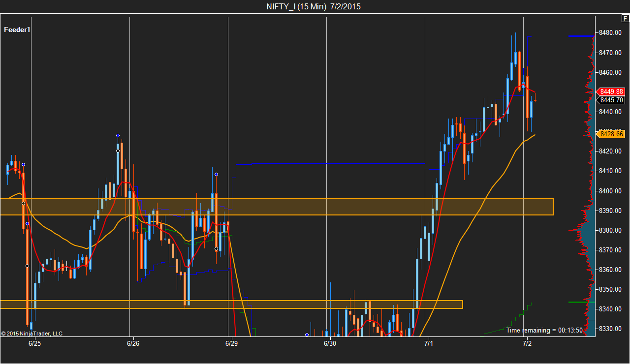This screenshot has width=630, height=364.
Task: Click the 8400.00 price axis label
Action: pyautogui.click(x=609, y=191)
